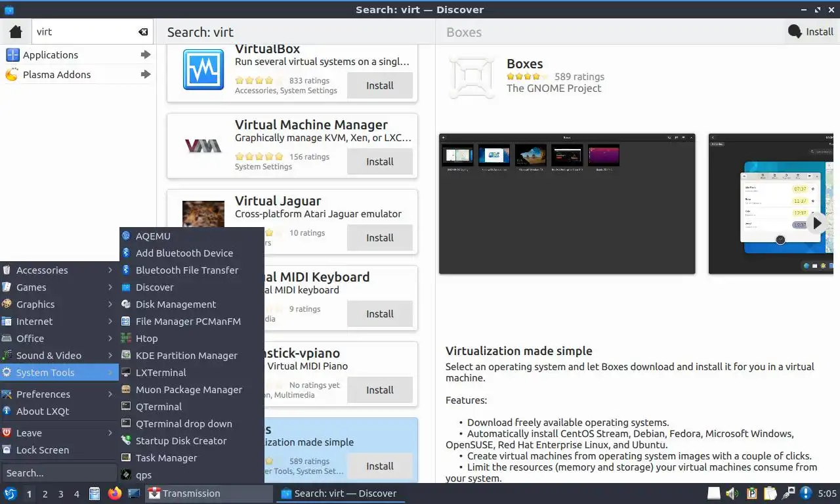Install VirtualBox from the results
This screenshot has width=840, height=504.
(x=379, y=85)
